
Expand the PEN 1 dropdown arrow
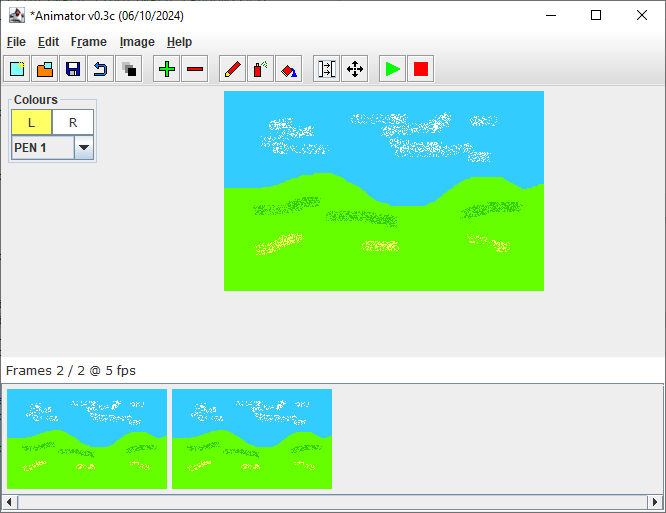84,148
